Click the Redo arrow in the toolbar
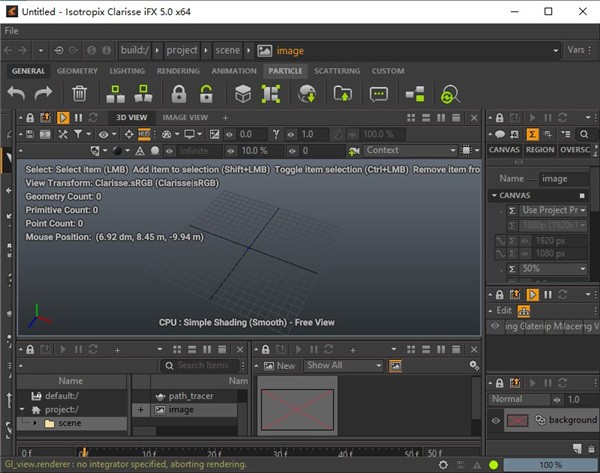 pos(43,94)
